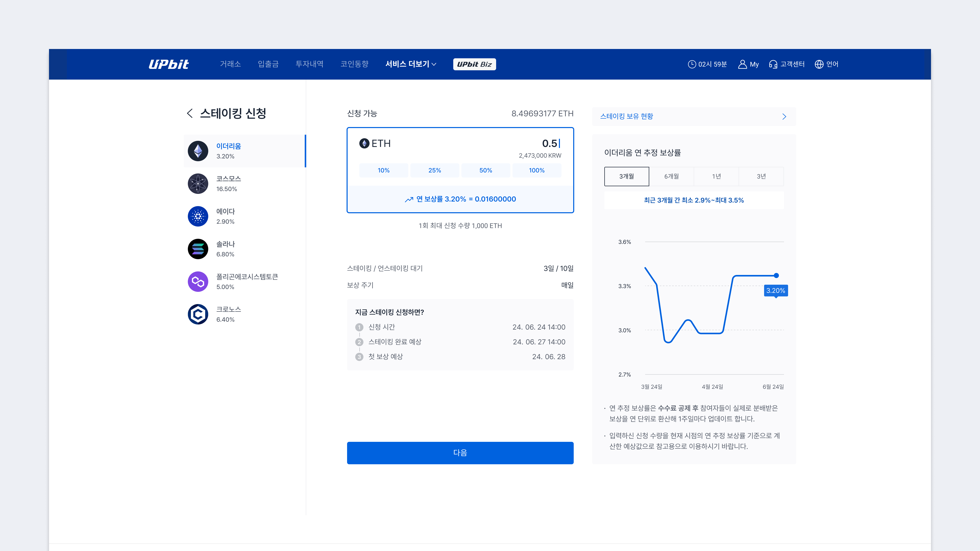The height and width of the screenshot is (551, 980).
Task: Click the 폴리곤에코시스템토큰 coin icon
Action: tap(198, 281)
